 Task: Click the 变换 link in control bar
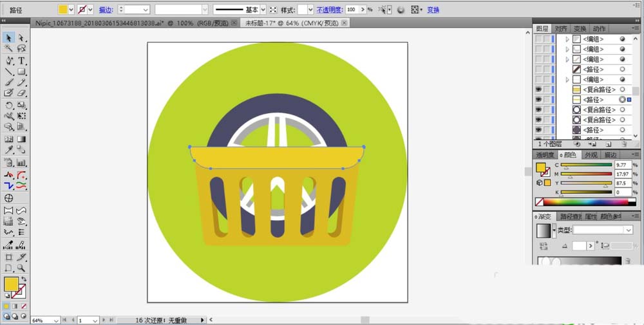433,10
